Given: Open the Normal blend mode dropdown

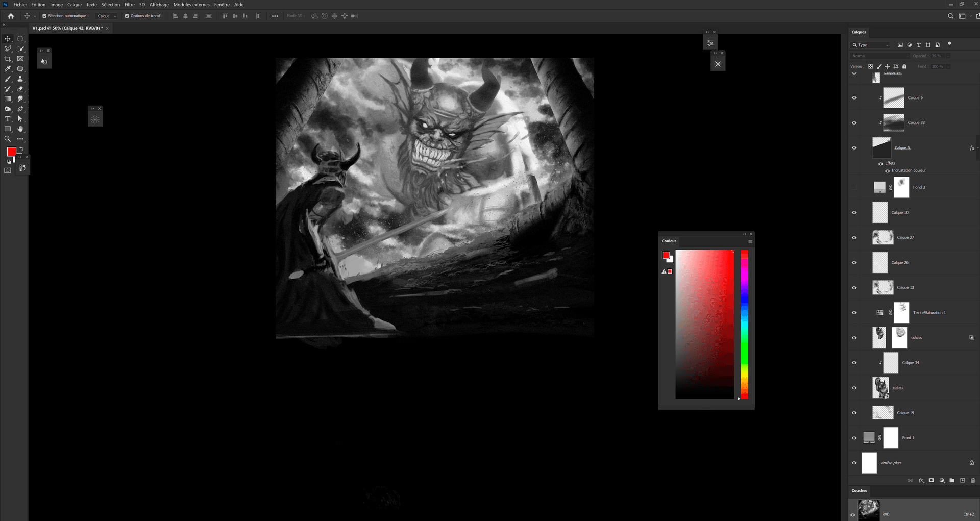Looking at the screenshot, I should click(880, 56).
